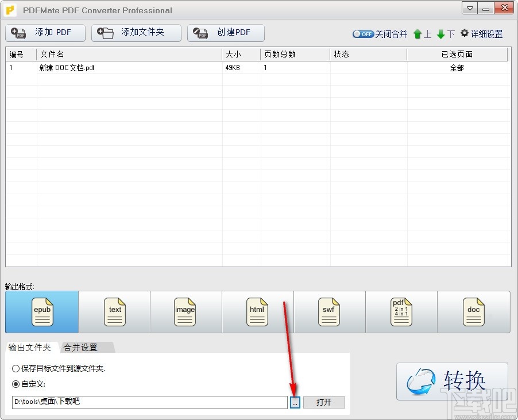518x420 pixels.
Task: Click the PDFMate app logo icon
Action: 10,10
